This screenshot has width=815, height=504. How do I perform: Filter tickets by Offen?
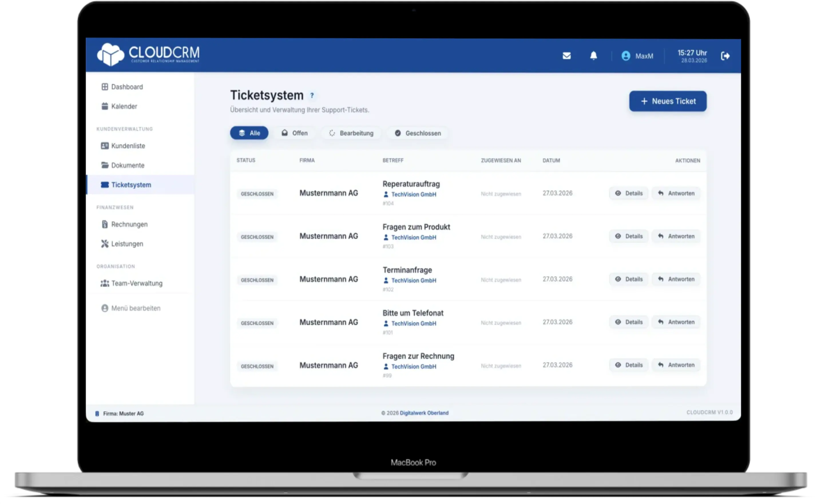point(294,133)
